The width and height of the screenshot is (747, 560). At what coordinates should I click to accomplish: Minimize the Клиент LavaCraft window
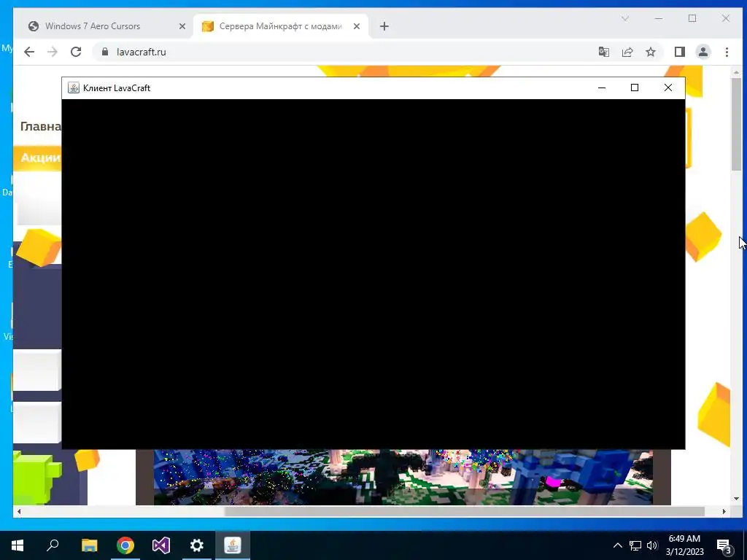coord(602,87)
